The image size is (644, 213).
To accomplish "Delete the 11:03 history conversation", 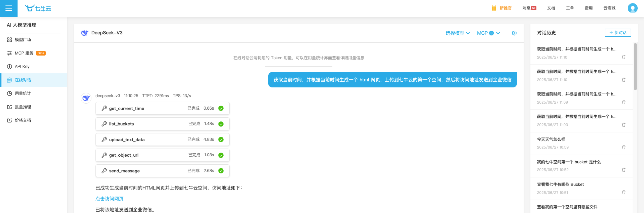I will 623,125.
